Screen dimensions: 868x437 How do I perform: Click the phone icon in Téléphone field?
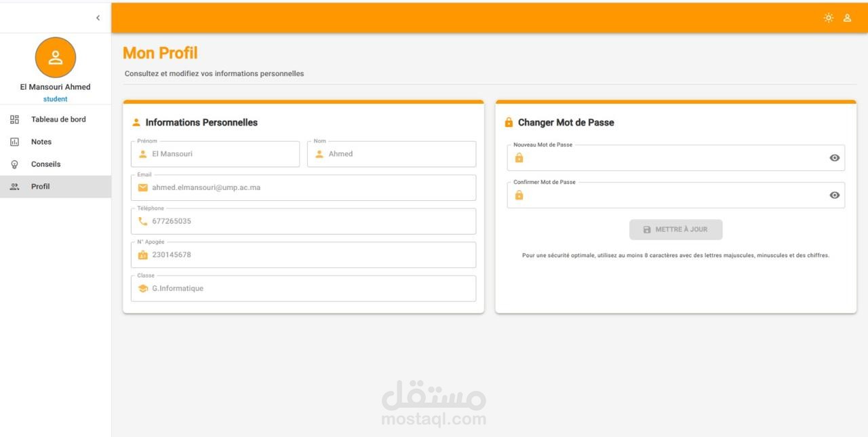click(x=142, y=221)
